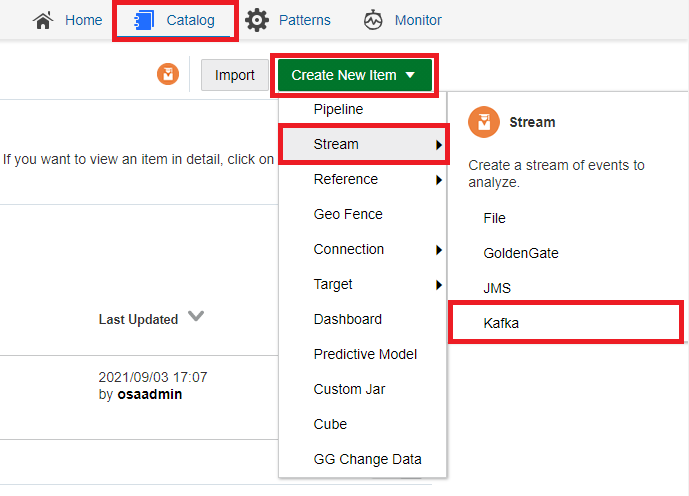Image resolution: width=689 pixels, height=496 pixels.
Task: Expand the Target submenu arrow
Action: 438,285
